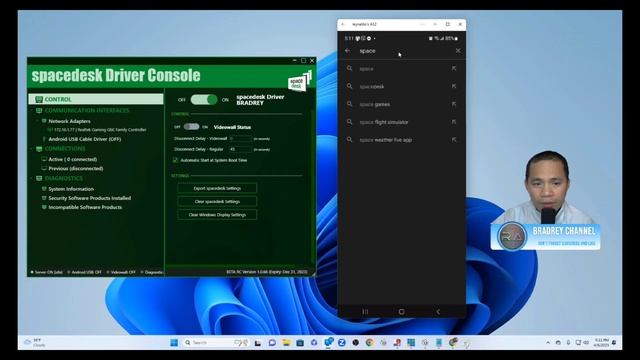Viewport: 640px width, 360px height.
Task: Clear the phone search with the X icon
Action: tap(458, 51)
